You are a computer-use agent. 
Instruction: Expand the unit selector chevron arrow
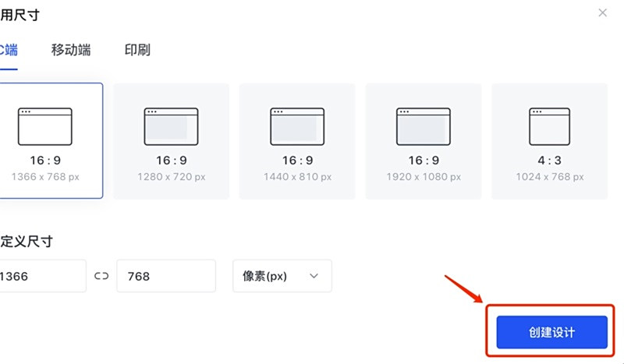pyautogui.click(x=314, y=276)
